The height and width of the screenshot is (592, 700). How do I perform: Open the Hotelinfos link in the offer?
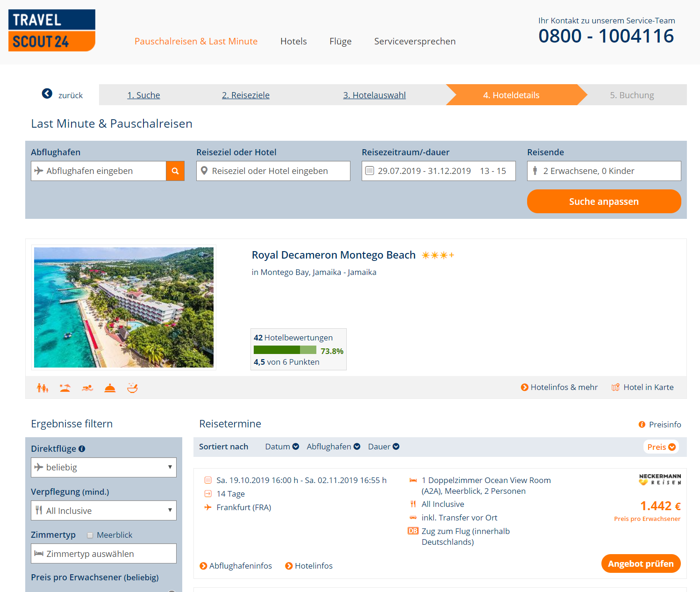[x=309, y=566]
